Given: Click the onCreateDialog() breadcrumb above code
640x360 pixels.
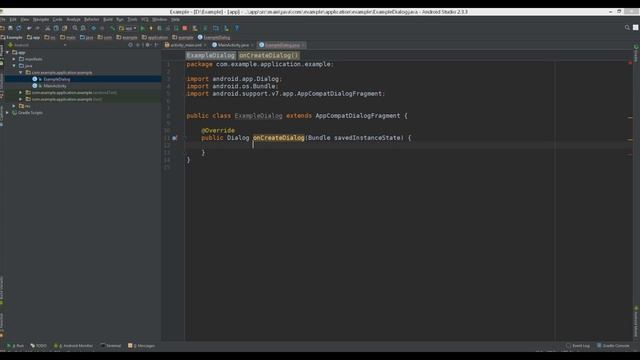Looking at the screenshot, I should click(269, 56).
